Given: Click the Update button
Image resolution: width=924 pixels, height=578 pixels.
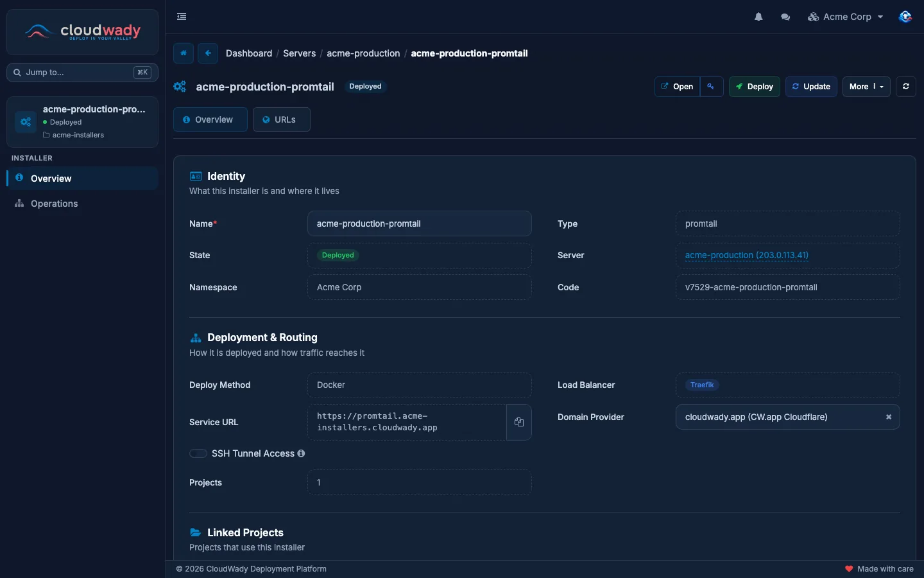Looking at the screenshot, I should coord(811,87).
